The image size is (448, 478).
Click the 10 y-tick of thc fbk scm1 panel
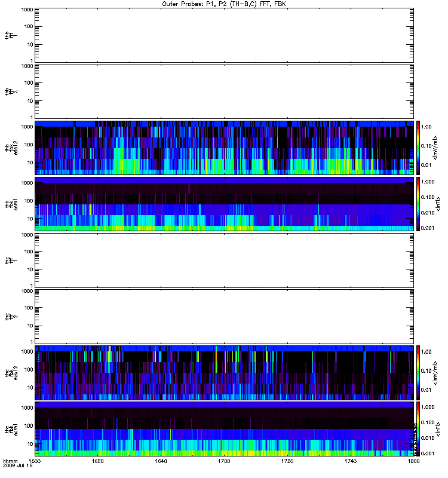(30, 444)
